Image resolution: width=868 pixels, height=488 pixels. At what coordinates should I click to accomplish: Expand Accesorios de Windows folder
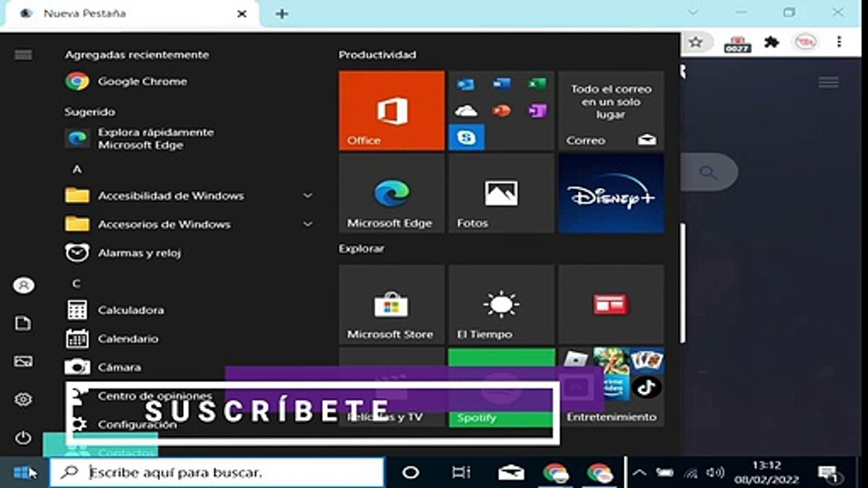[190, 224]
